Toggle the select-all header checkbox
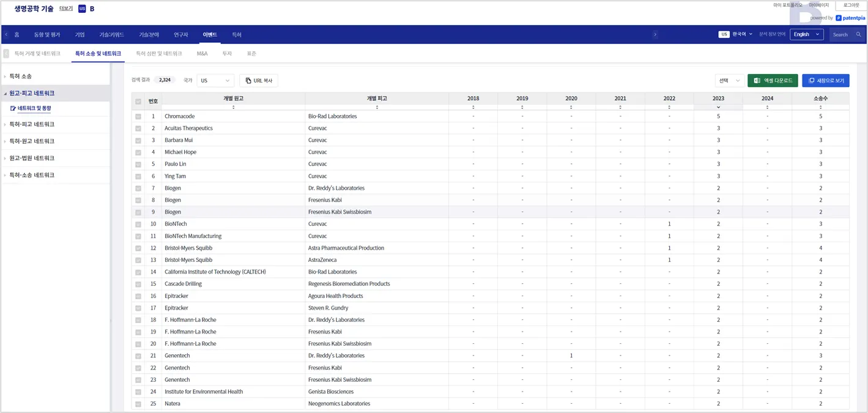Image resolution: width=868 pixels, height=413 pixels. coord(138,102)
